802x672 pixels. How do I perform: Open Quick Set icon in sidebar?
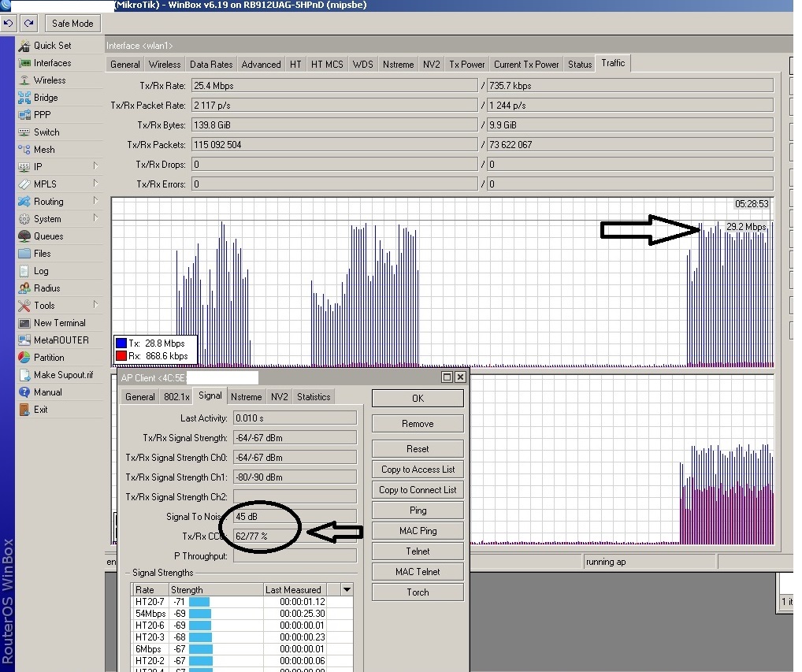[x=24, y=46]
